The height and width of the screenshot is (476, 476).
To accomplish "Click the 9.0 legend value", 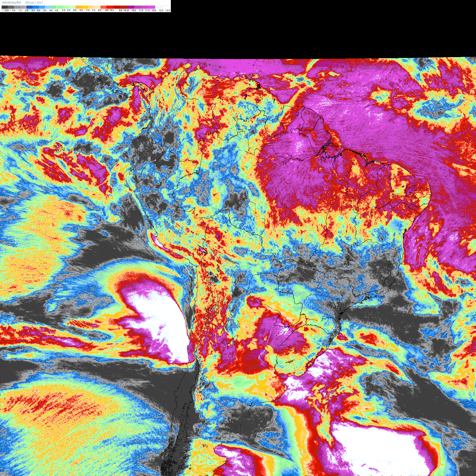I will 112,10.
